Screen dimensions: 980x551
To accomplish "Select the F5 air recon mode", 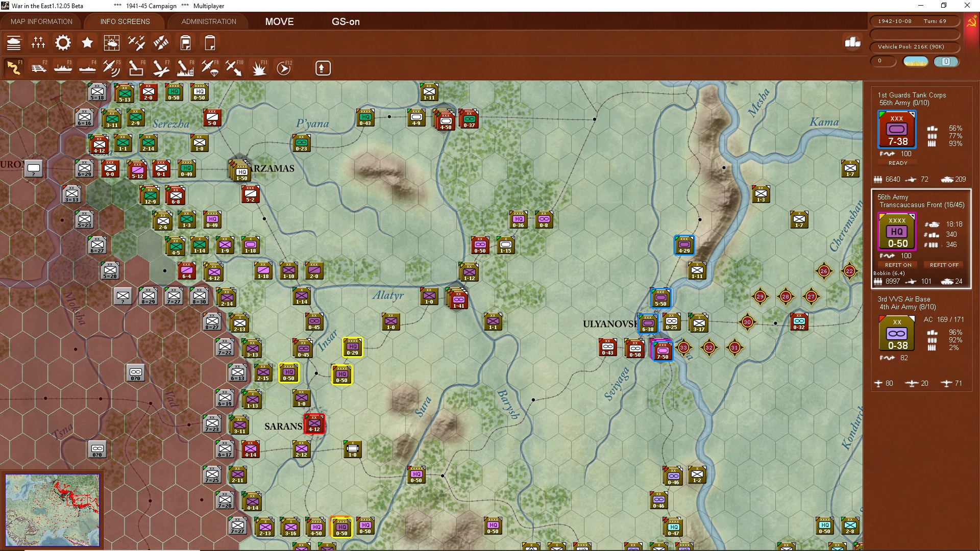I will pos(111,68).
